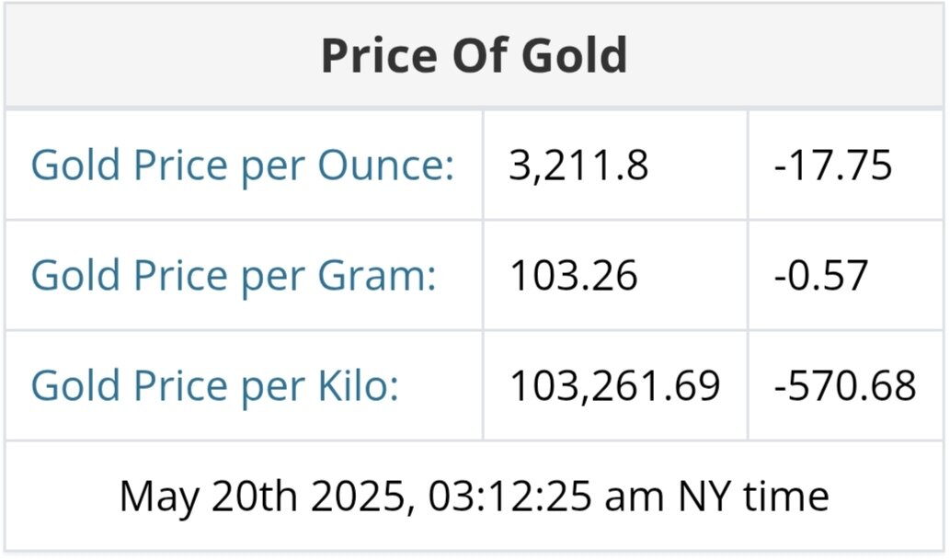Follow the Gold Price per Kilo link
The image size is (950, 560).
point(215,386)
